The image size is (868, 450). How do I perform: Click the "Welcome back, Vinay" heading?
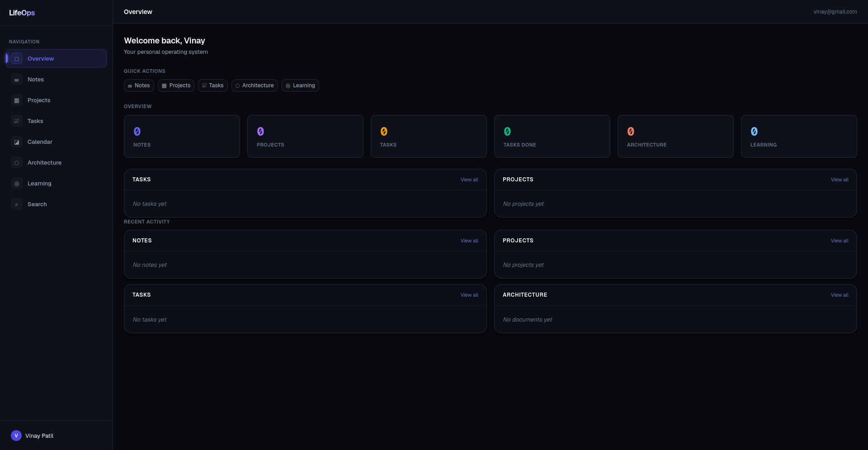(165, 41)
